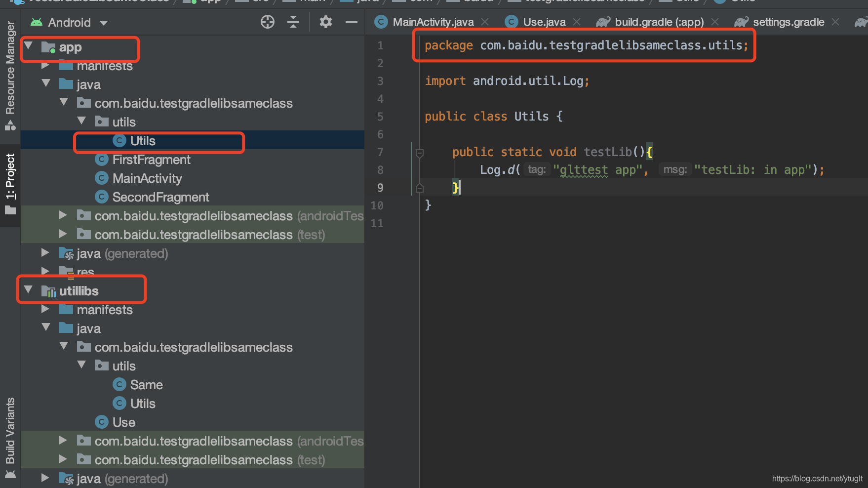Expand manifests folder under utillibs

click(45, 309)
